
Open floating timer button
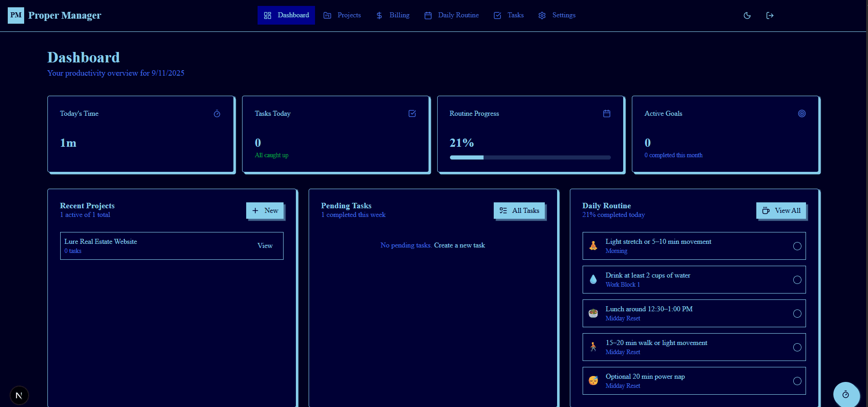pos(846,394)
